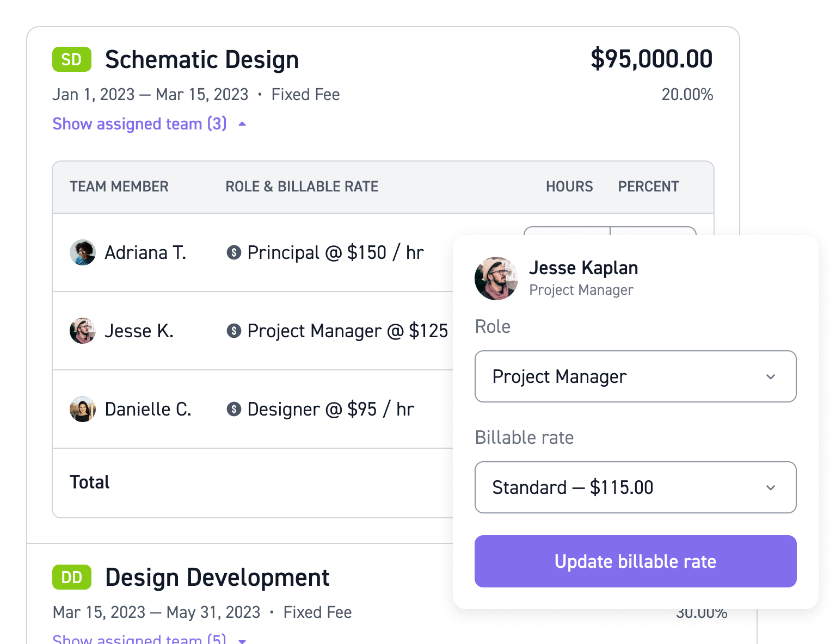Click the green SD phase badge

pos(71,59)
